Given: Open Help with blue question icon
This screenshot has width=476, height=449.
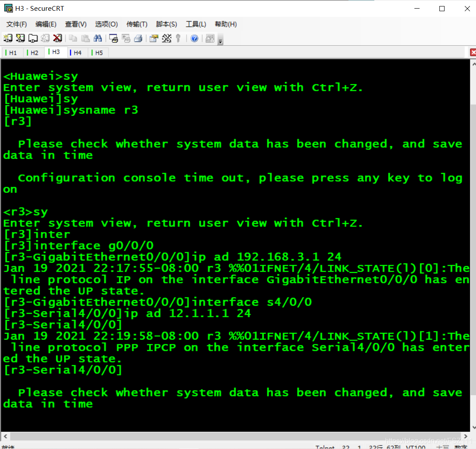Looking at the screenshot, I should (x=194, y=38).
